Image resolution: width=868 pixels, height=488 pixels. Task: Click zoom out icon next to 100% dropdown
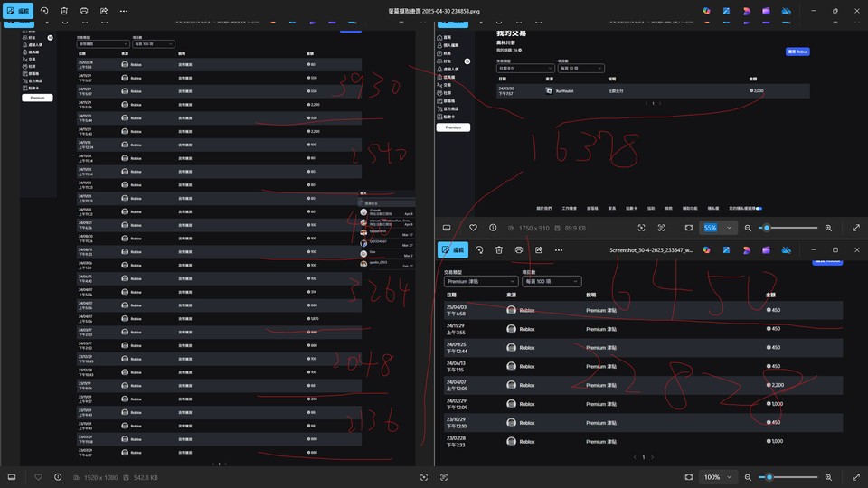point(748,477)
